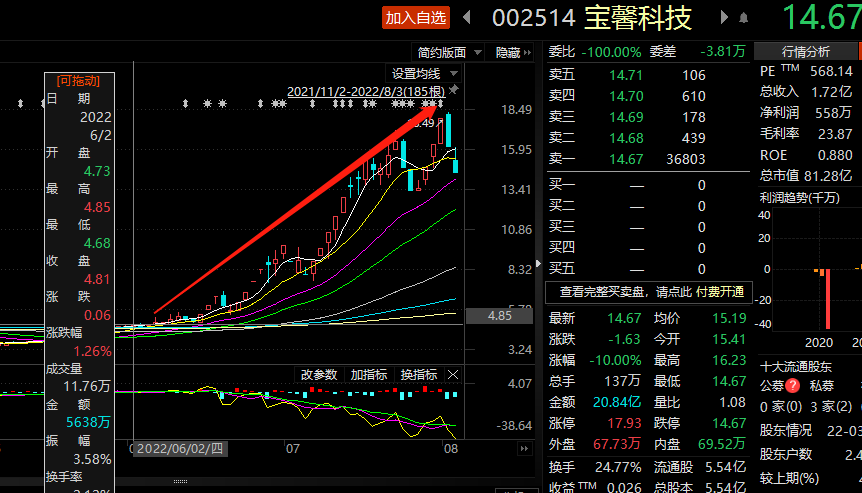Open the 简约版面 layout dropdown
The width and height of the screenshot is (862, 493).
449,52
